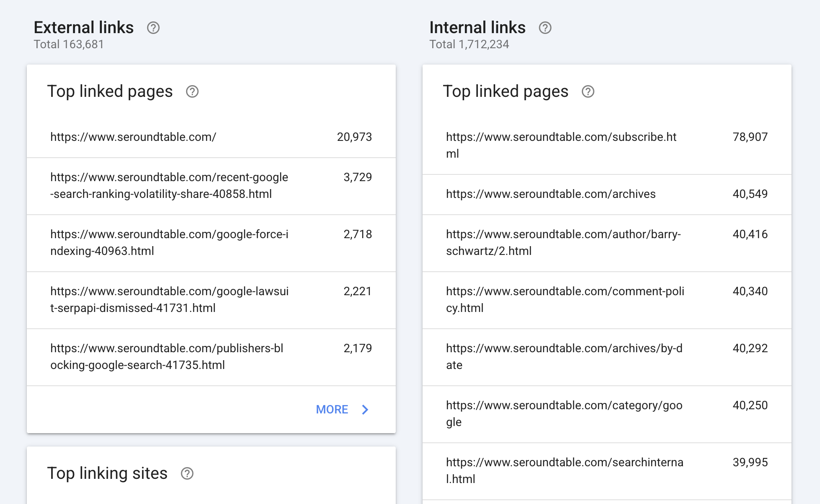Click the 2,718 link count value
Image resolution: width=820 pixels, height=504 pixels.
[x=358, y=234]
